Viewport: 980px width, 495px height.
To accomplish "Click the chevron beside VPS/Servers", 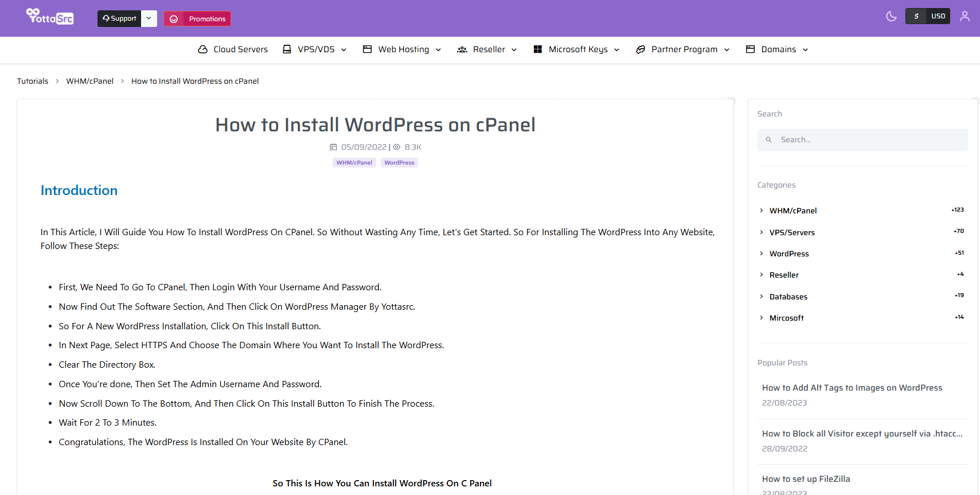I will click(762, 232).
